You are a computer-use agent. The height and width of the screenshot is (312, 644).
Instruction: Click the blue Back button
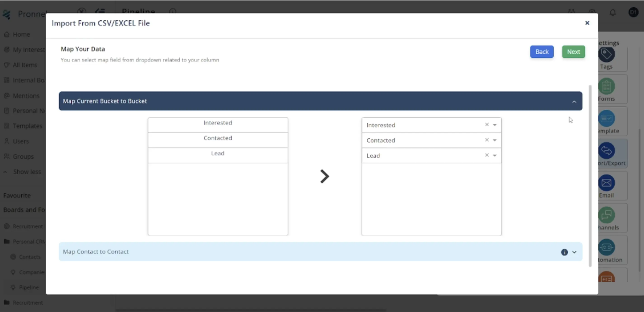click(x=542, y=52)
